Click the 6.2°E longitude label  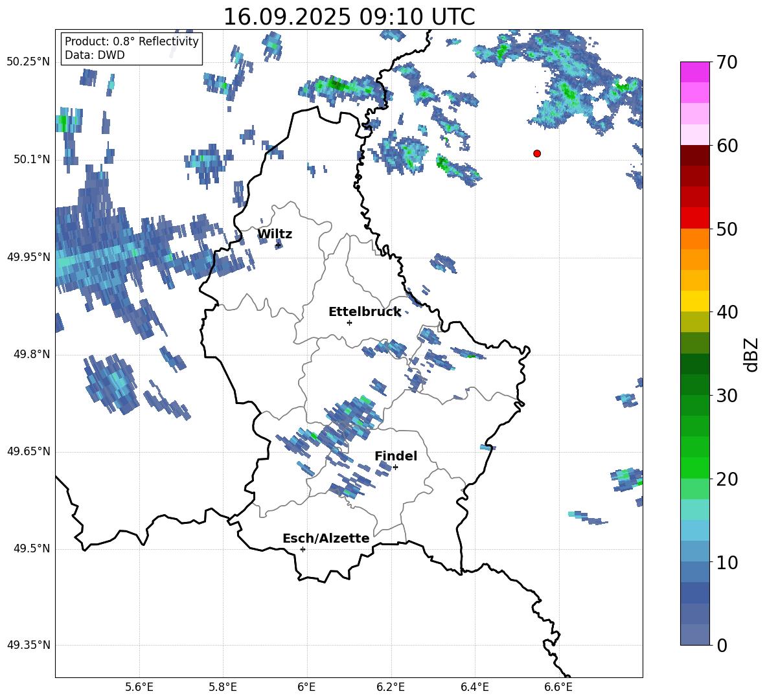pos(391,687)
